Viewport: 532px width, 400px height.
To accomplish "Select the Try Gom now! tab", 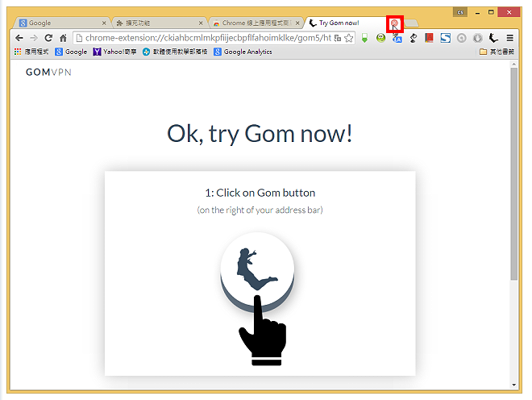I will (353, 23).
